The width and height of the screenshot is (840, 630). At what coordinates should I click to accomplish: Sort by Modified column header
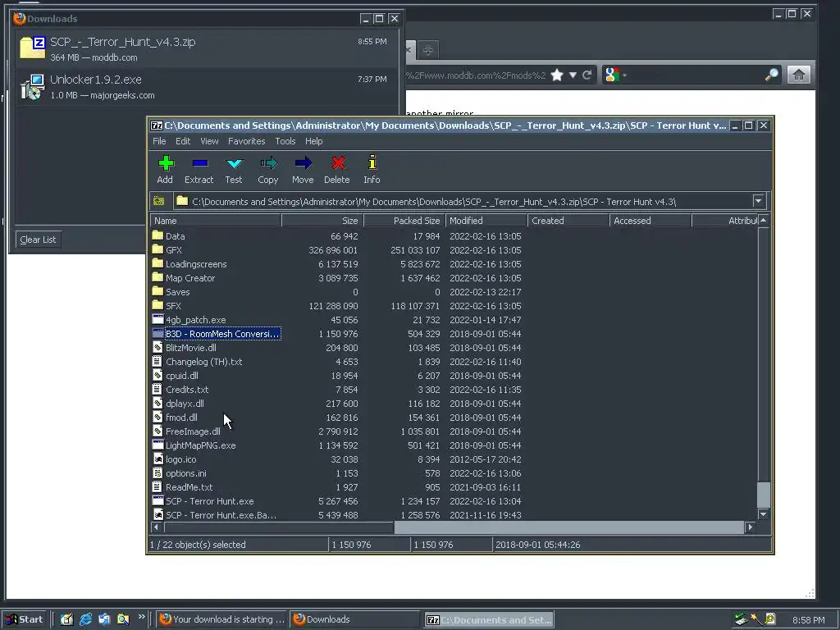point(486,221)
